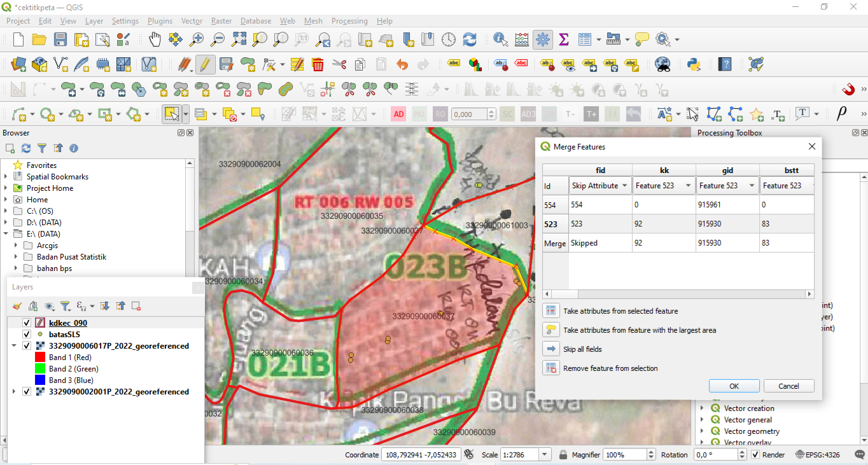Viewport: 868px width, 465px height.
Task: Open the help contents book icon
Action: tap(725, 64)
